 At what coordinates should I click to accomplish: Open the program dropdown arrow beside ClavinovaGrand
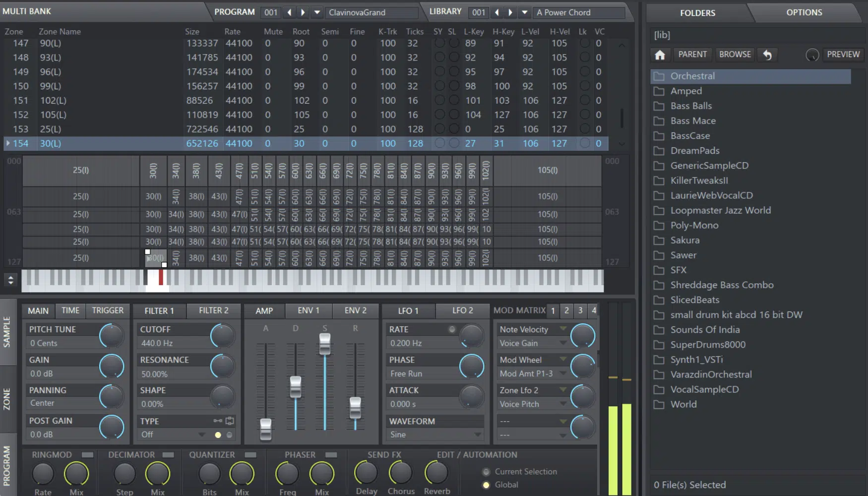tap(317, 12)
